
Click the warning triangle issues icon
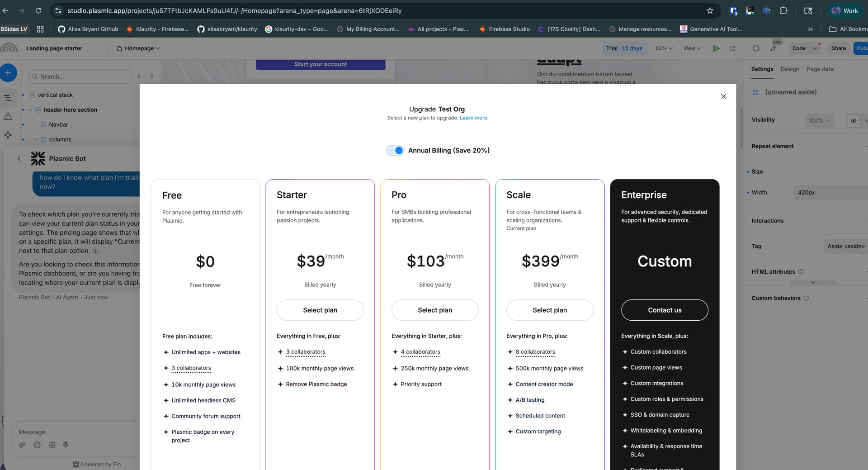click(x=8, y=117)
